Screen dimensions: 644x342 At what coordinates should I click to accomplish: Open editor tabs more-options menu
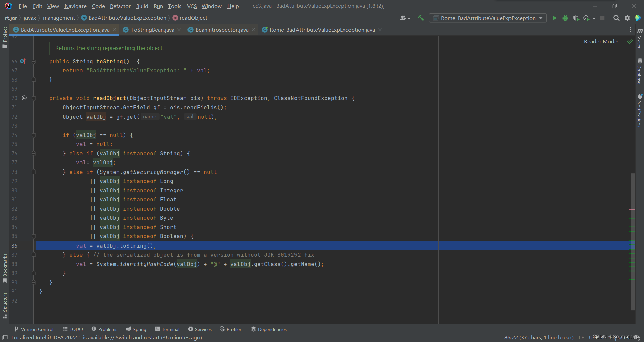click(630, 30)
